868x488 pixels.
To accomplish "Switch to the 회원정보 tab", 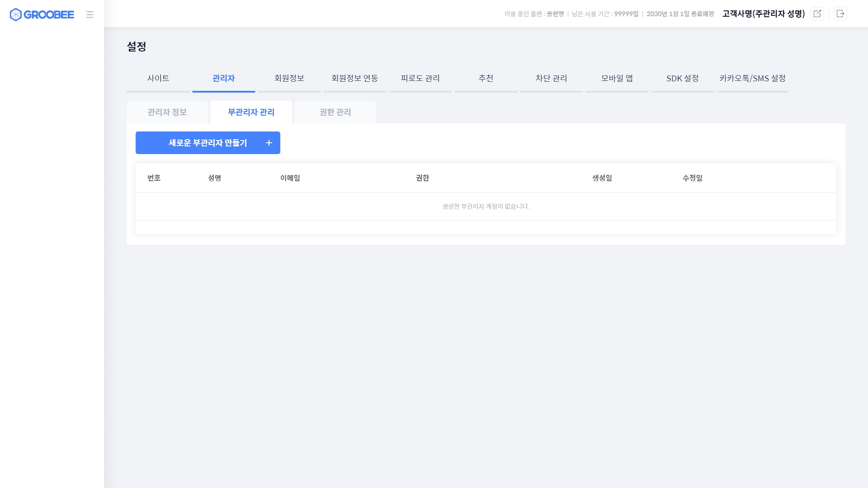I will click(289, 79).
